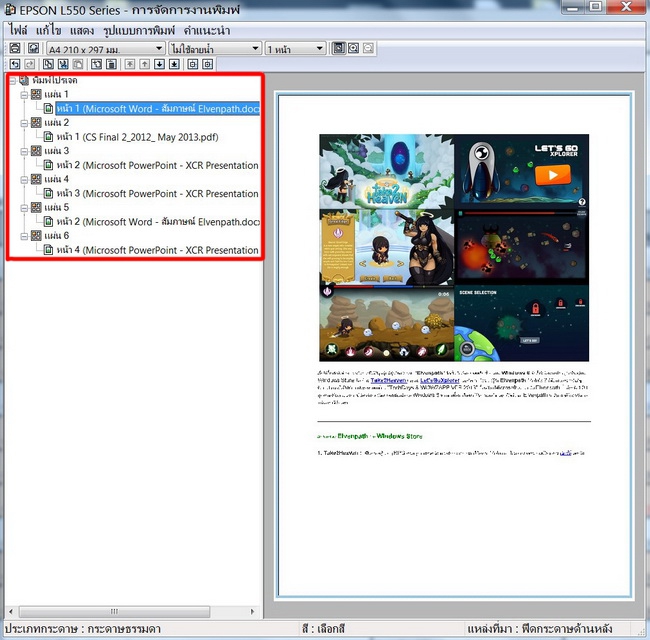Collapse the แผ่น 4 tree node
The width and height of the screenshot is (650, 640).
pyautogui.click(x=24, y=179)
